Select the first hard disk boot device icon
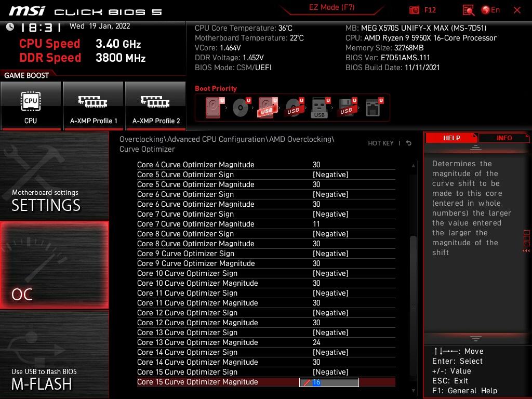The image size is (532, 399). pyautogui.click(x=215, y=108)
